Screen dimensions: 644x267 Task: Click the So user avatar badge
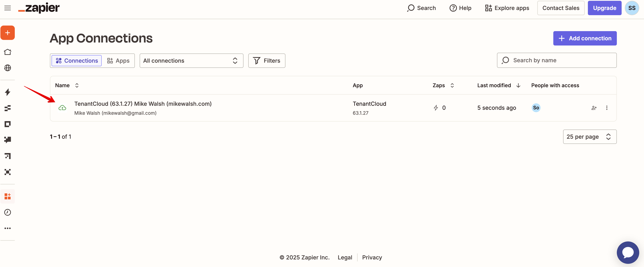pos(536,108)
